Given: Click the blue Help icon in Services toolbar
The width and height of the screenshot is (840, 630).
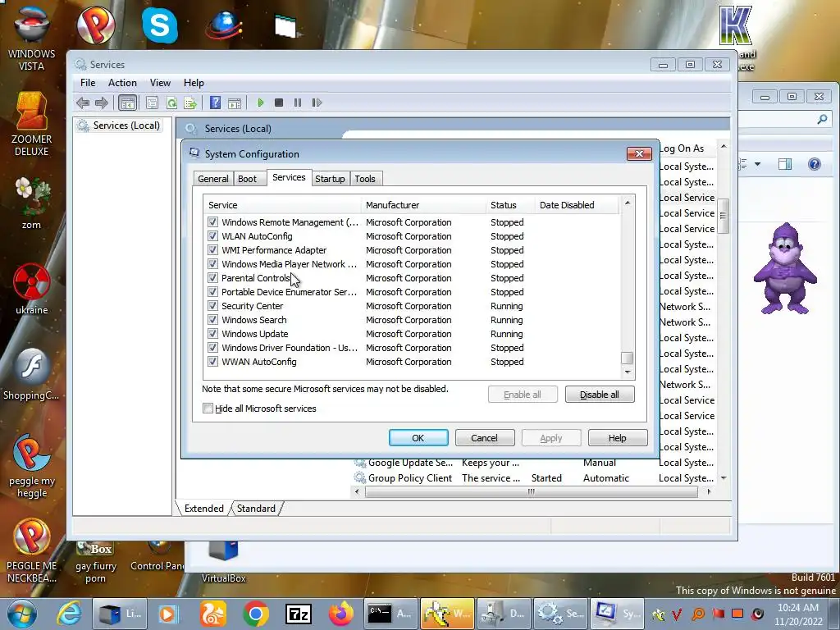Looking at the screenshot, I should point(216,103).
